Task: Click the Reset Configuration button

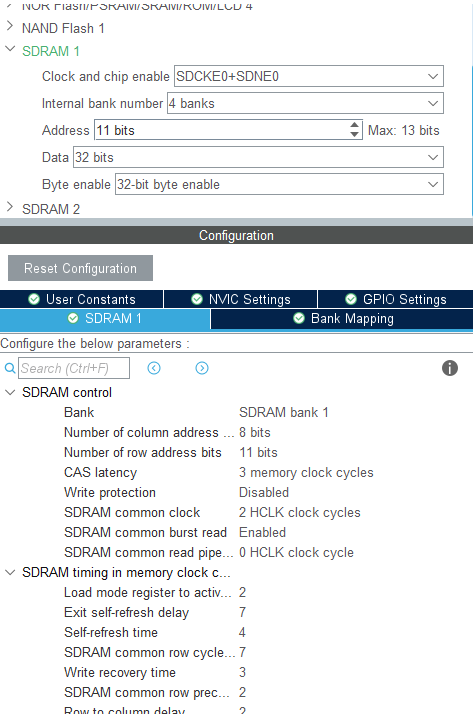Action: click(80, 268)
